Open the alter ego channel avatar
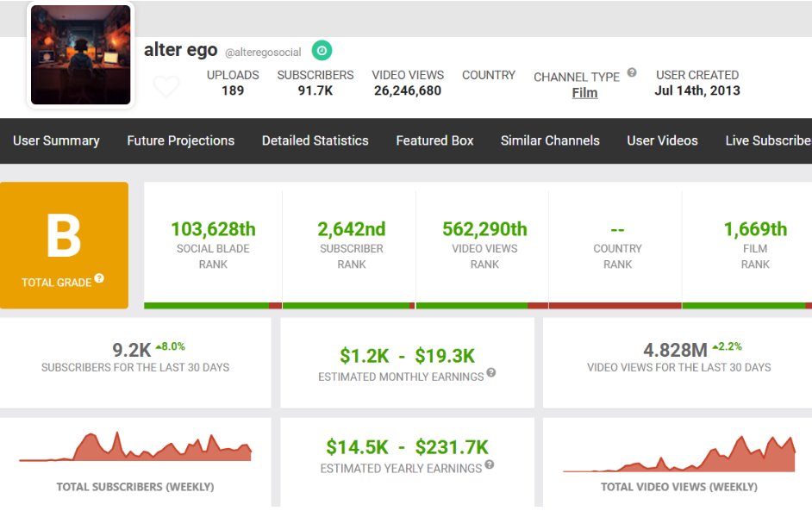 (81, 55)
